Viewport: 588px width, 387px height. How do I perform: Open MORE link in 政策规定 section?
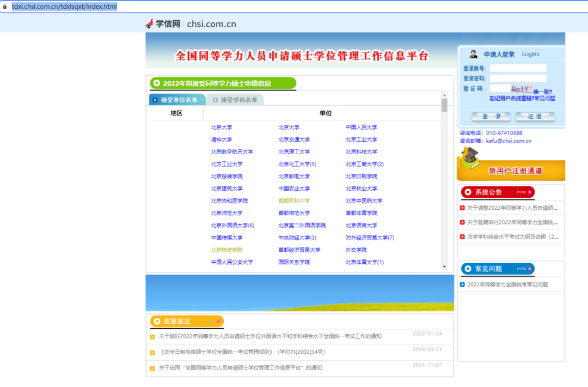pyautogui.click(x=213, y=321)
